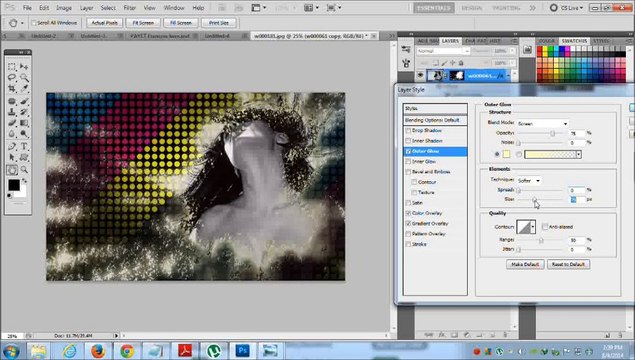635x360 pixels.
Task: Expand the hidden workspaces chevron
Action: click(533, 8)
